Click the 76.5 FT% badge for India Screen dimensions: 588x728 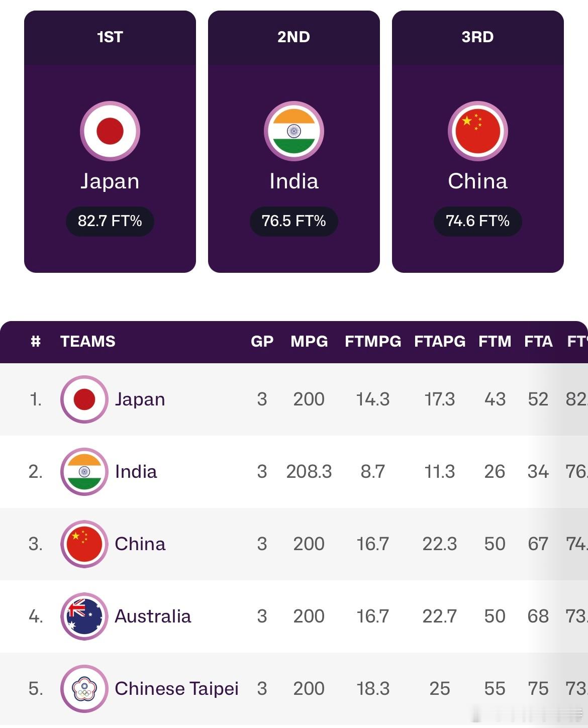click(294, 221)
